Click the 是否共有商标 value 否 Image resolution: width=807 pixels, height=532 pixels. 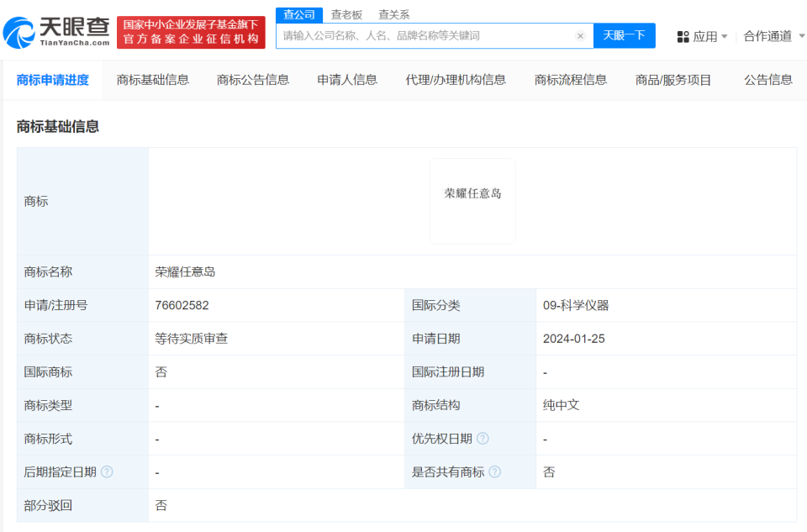click(x=549, y=471)
